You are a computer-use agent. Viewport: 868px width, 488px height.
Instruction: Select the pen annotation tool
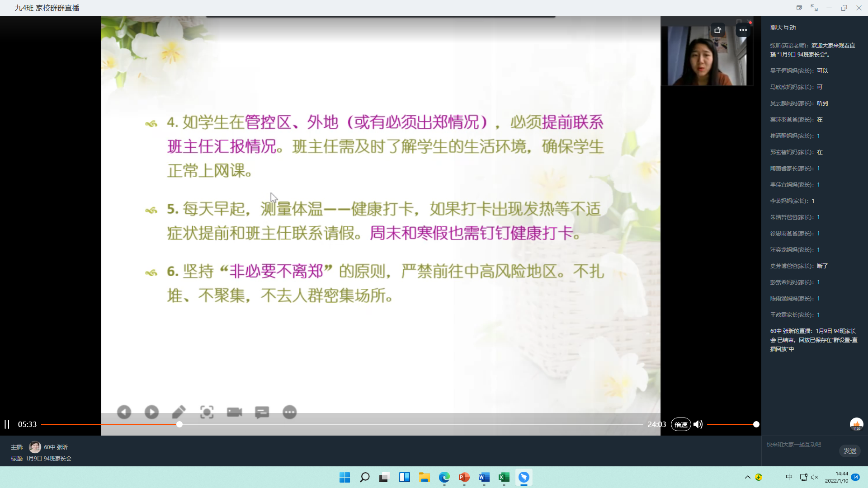[179, 412]
